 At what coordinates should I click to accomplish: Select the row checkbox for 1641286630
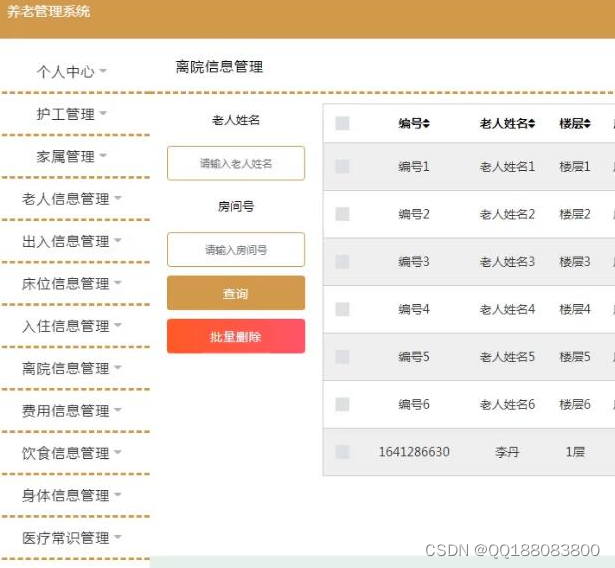342,452
